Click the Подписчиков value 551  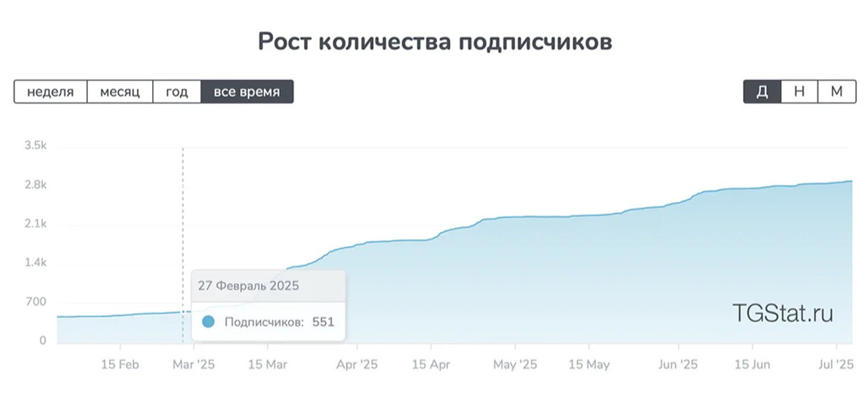tap(323, 322)
